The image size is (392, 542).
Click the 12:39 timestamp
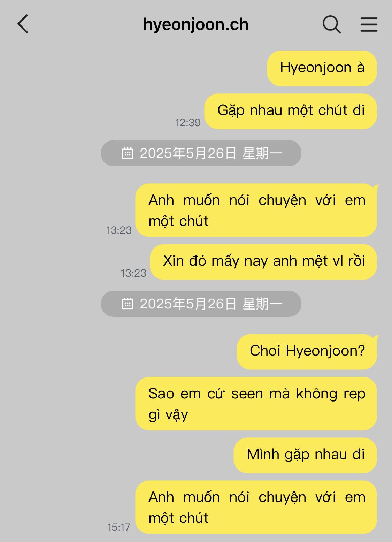pyautogui.click(x=188, y=122)
